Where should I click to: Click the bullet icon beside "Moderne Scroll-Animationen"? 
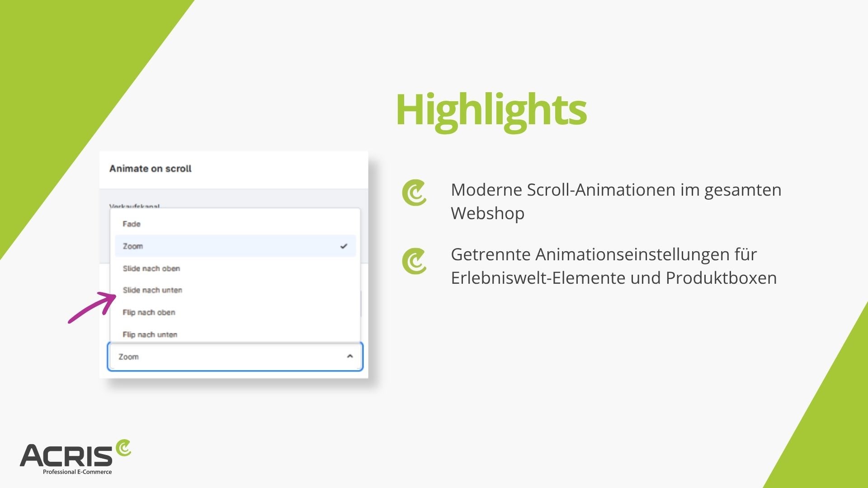(414, 193)
